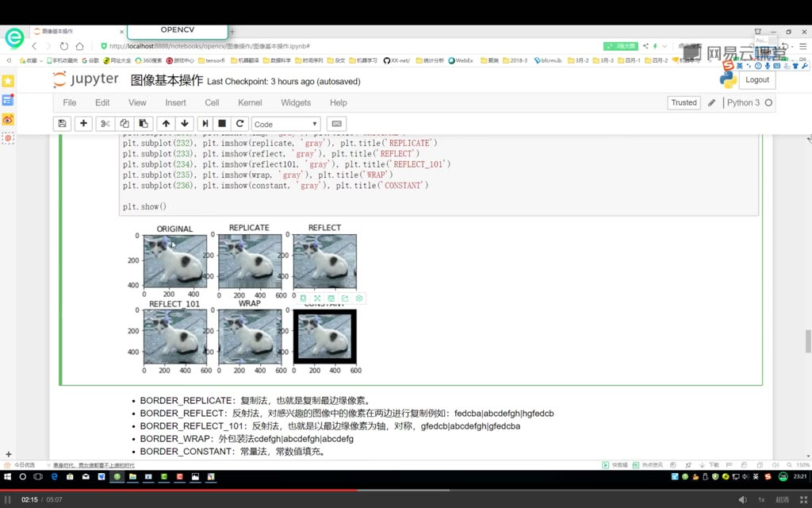Click the share icon in the address bar
This screenshot has width=812, height=508.
click(645, 46)
